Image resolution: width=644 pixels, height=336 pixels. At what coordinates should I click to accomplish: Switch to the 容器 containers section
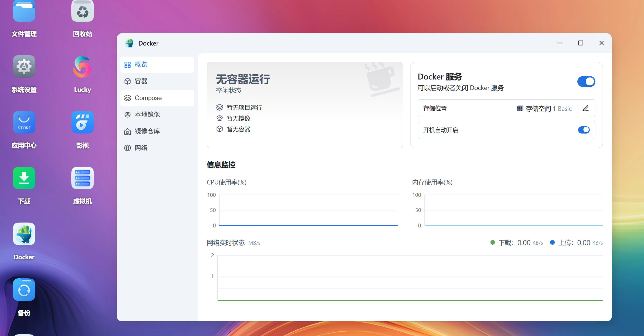141,81
